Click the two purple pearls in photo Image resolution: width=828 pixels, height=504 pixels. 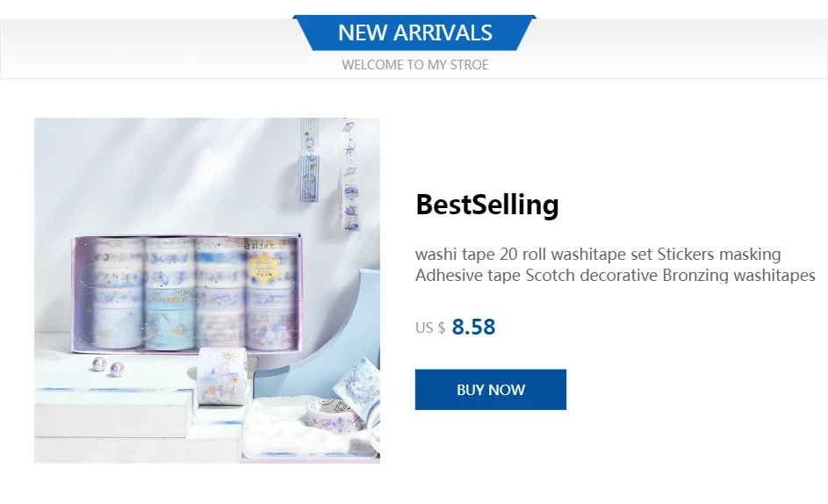click(108, 367)
